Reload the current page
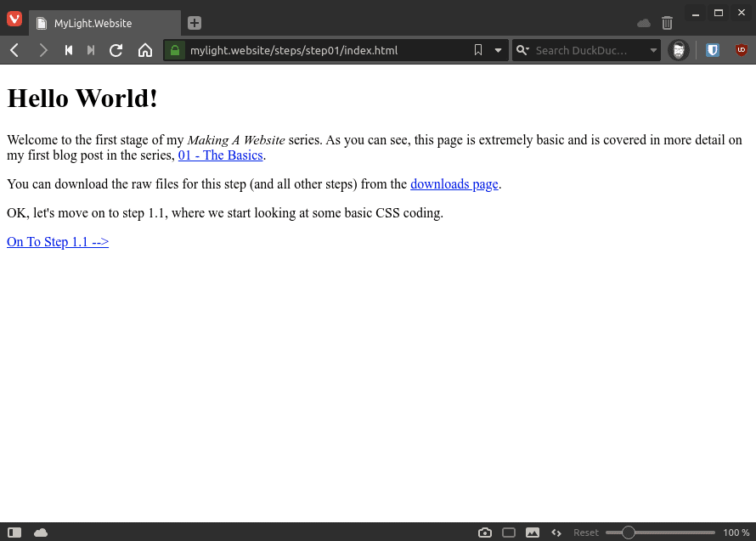Viewport: 756px width, 541px height. [x=116, y=50]
